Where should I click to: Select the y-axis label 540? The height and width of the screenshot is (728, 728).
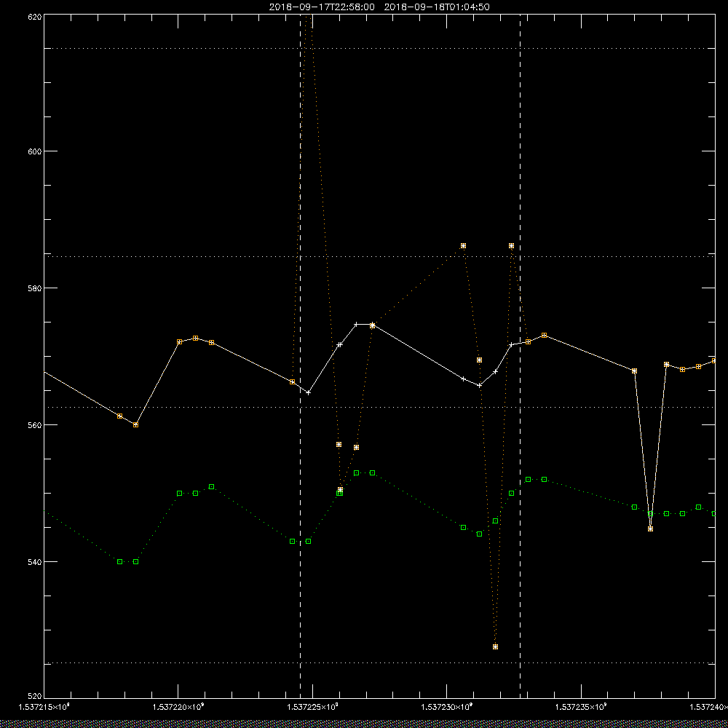35,562
